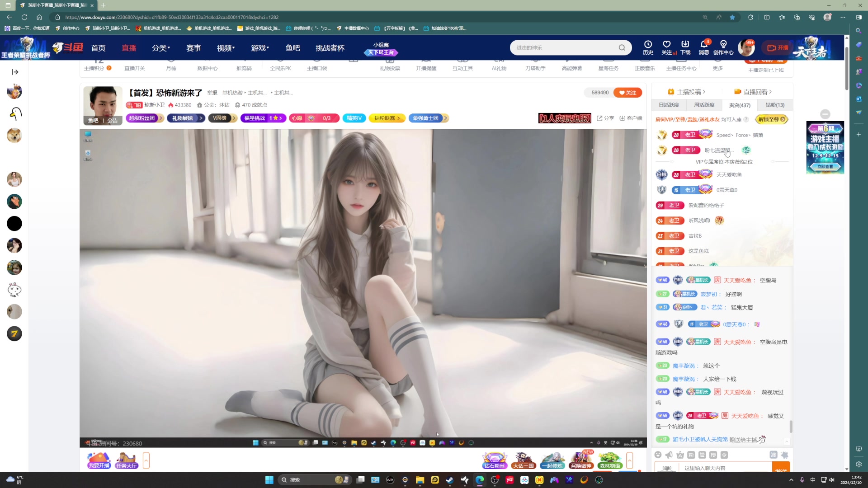Expand 福星挑战 badge
Viewport: 868px width, 488px height.
point(263,118)
